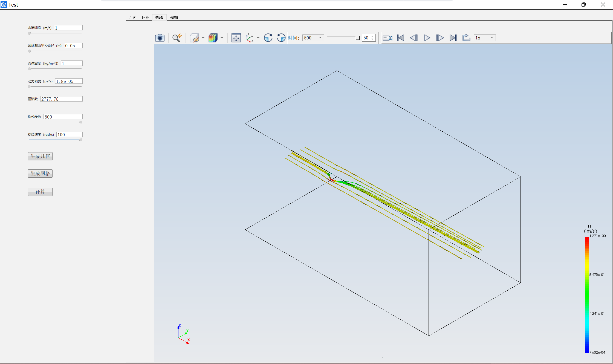This screenshot has height=364, width=613.
Task: Click the hide-object cube icon
Action: click(195, 38)
